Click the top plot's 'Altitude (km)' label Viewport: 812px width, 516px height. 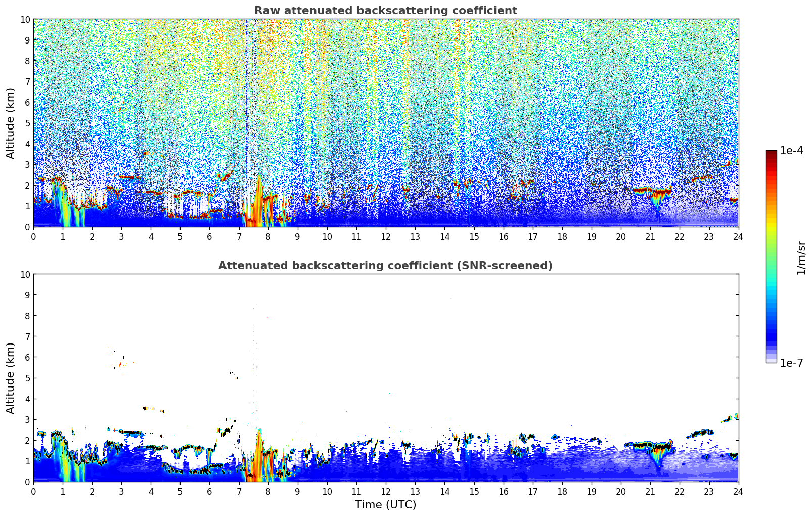click(11, 123)
